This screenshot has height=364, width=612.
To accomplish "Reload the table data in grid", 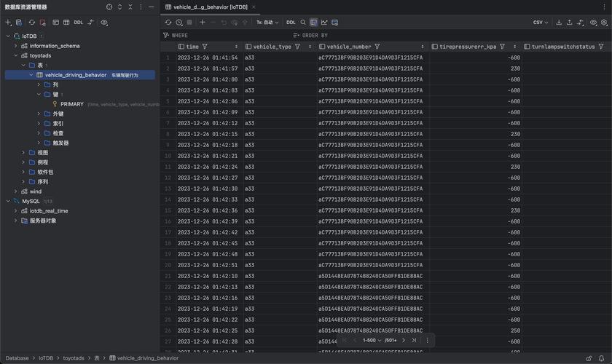I will (x=168, y=23).
